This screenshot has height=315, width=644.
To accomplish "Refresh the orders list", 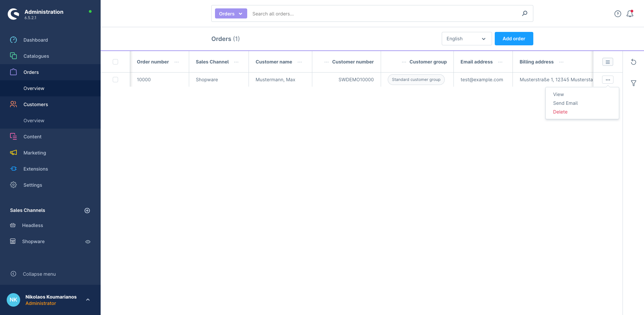I will coord(634,62).
